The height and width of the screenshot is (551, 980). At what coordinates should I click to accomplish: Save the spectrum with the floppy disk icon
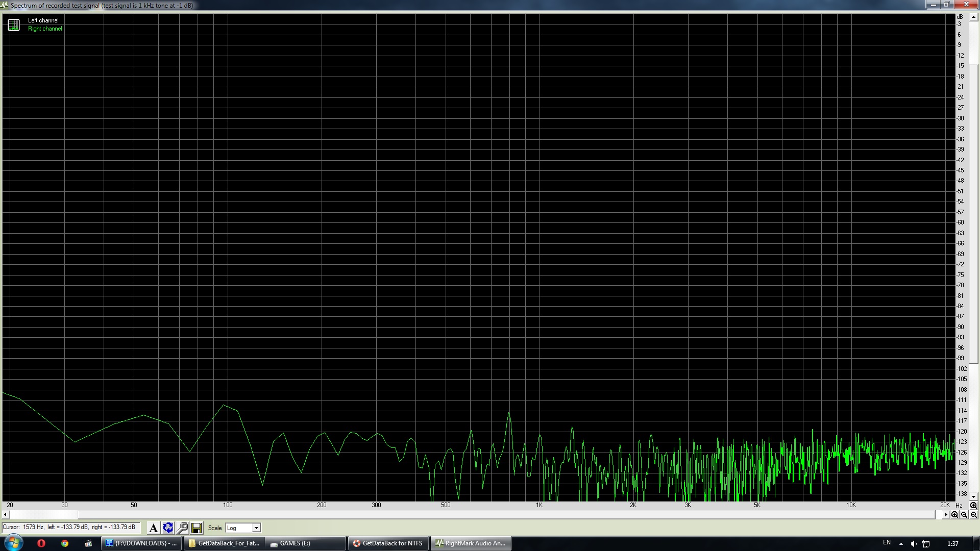click(197, 528)
